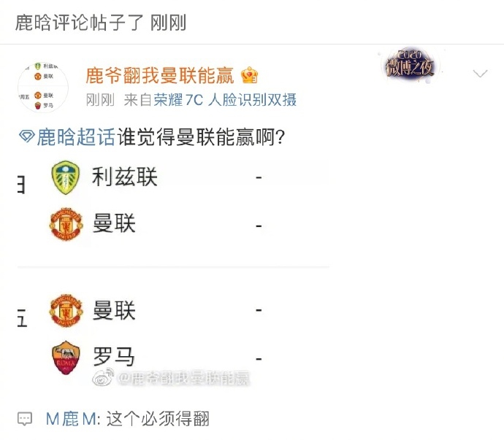The width and height of the screenshot is (504, 440).
Task: Click the Weibo watermark logo on image
Action: tap(104, 377)
